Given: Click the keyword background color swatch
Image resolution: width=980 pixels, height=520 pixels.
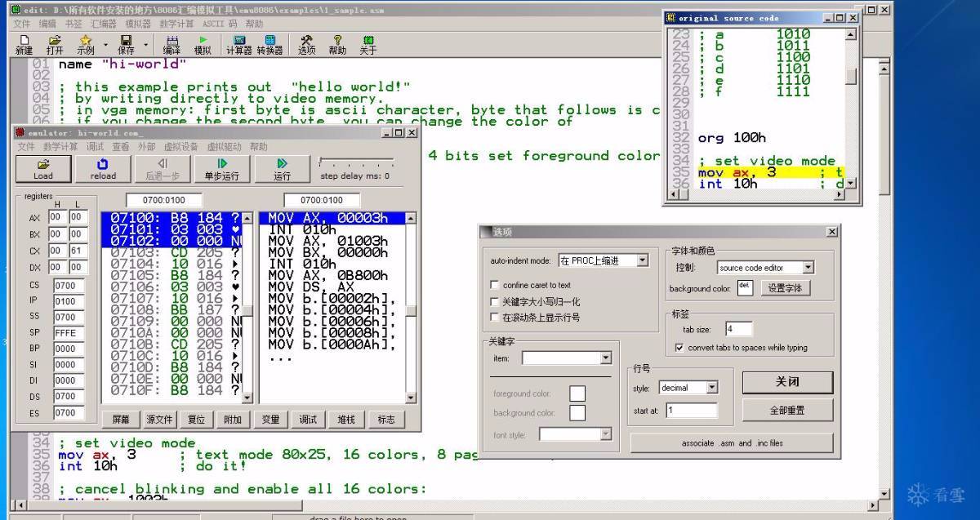Looking at the screenshot, I should coord(577,413).
